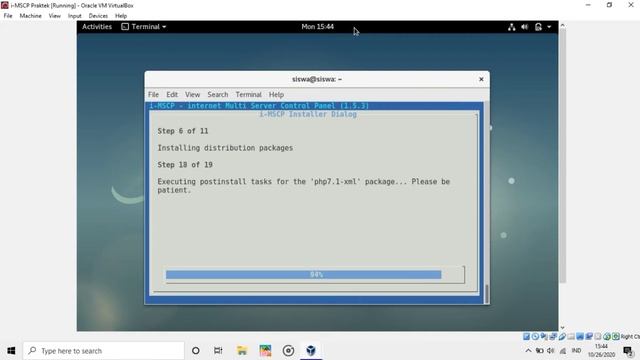Click the IND input language indicator
This screenshot has height=360, width=640.
pyautogui.click(x=576, y=351)
